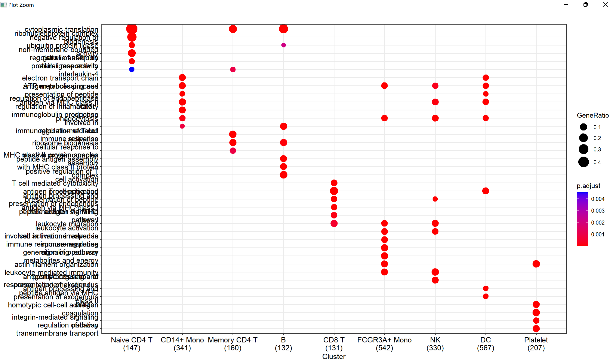Click the 0.2 GeneRatio legend value
This screenshot has width=616, height=364.
(x=597, y=138)
